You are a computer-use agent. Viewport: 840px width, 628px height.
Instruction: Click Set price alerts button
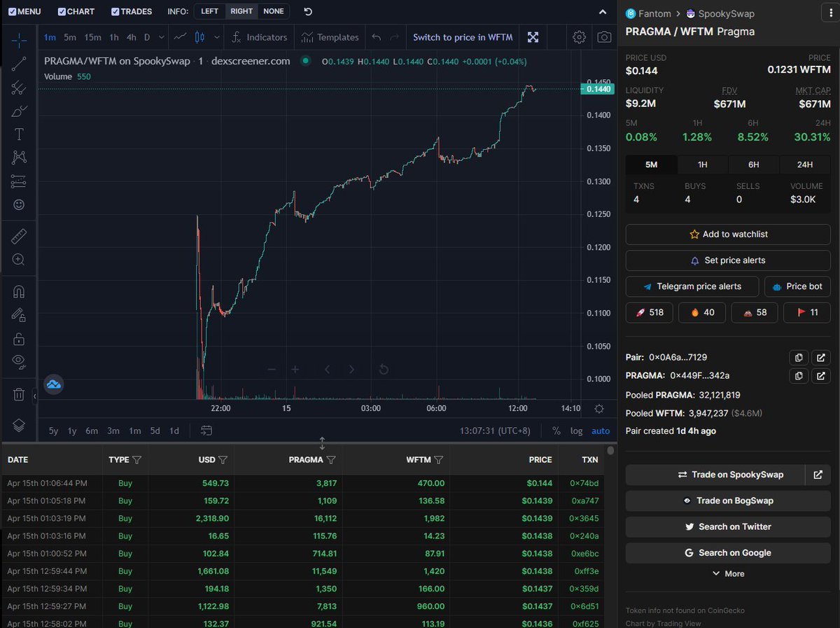click(728, 260)
